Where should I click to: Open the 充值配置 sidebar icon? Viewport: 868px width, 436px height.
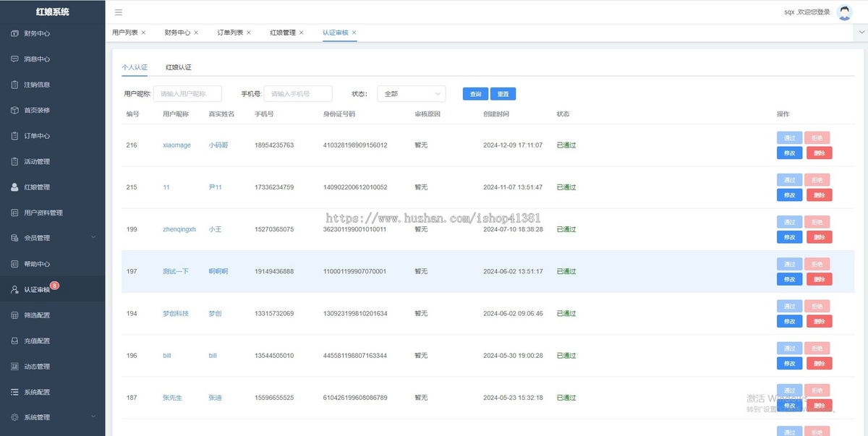pos(14,341)
